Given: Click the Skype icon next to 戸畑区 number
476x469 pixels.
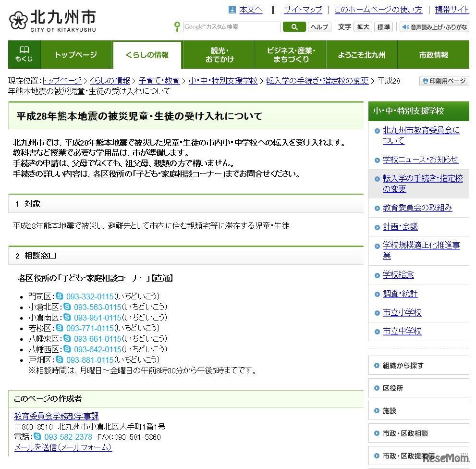Looking at the screenshot, I should [60, 359].
